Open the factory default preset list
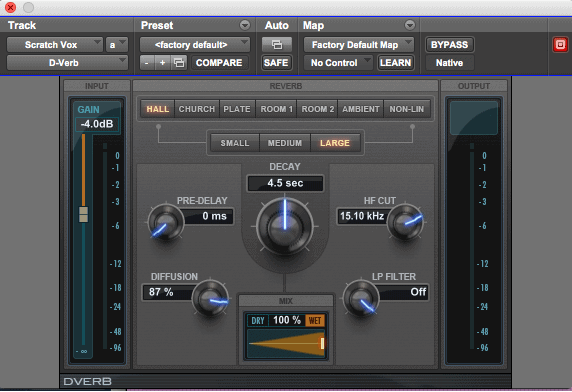The image size is (572, 392). coord(195,45)
